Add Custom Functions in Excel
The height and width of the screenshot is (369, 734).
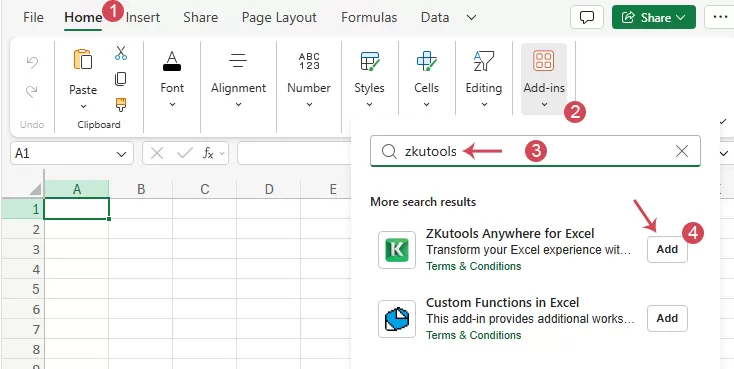tap(667, 318)
